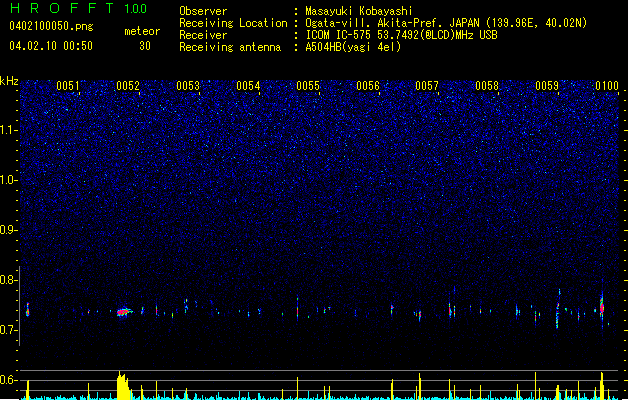Select the Ogata-vill. Akita-Pref. JAPAN location text
This screenshot has width=629, height=400.
click(x=446, y=23)
